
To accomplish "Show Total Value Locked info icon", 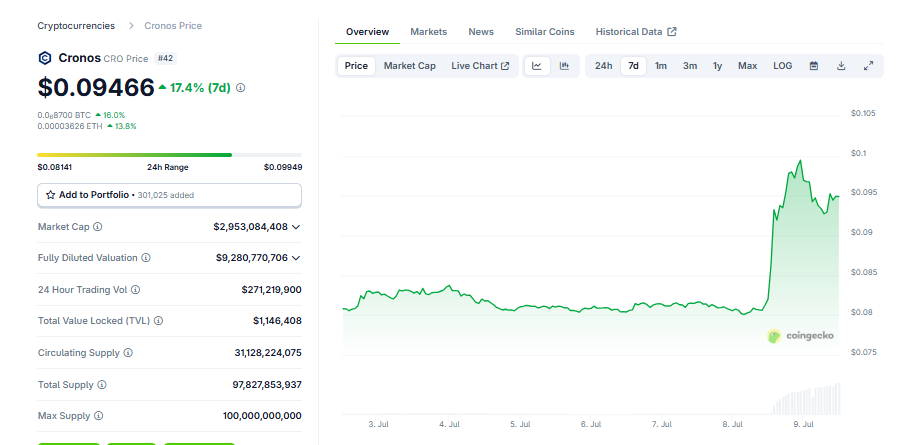I will pos(158,321).
